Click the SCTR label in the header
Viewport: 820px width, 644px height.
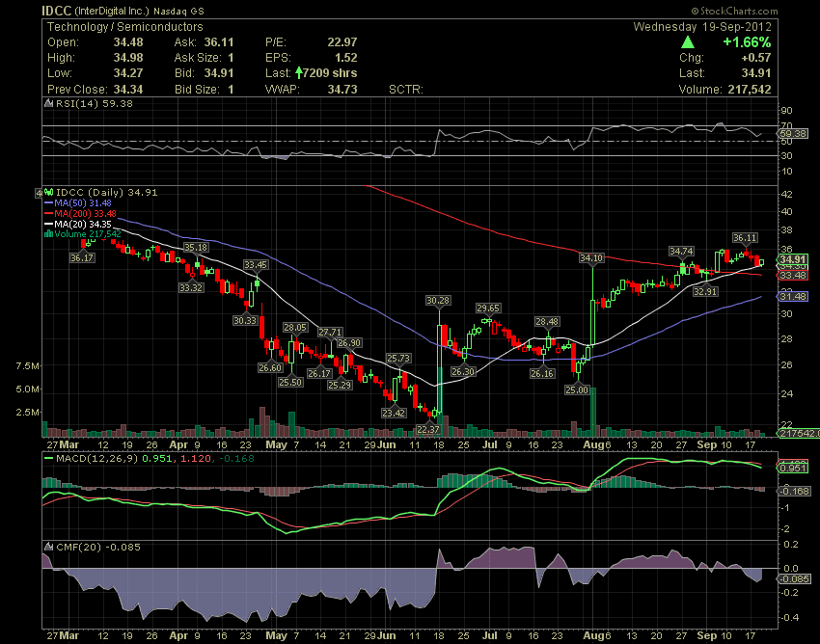(406, 90)
